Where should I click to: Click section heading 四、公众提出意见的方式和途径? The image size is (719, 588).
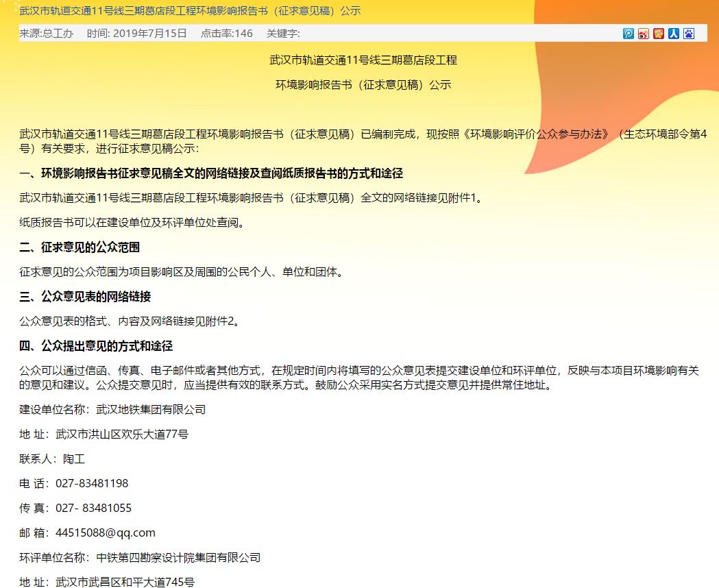[x=96, y=346]
